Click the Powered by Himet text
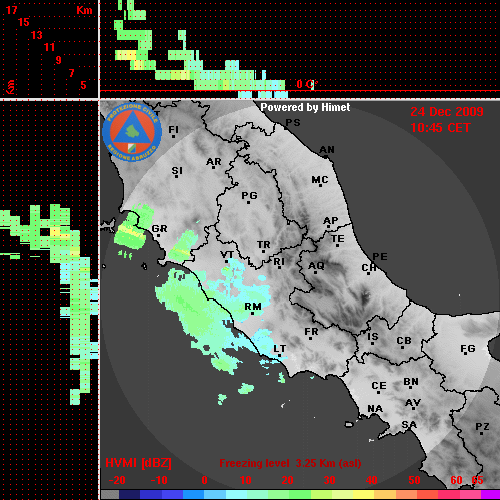Image resolution: width=500 pixels, height=500 pixels. click(305, 107)
